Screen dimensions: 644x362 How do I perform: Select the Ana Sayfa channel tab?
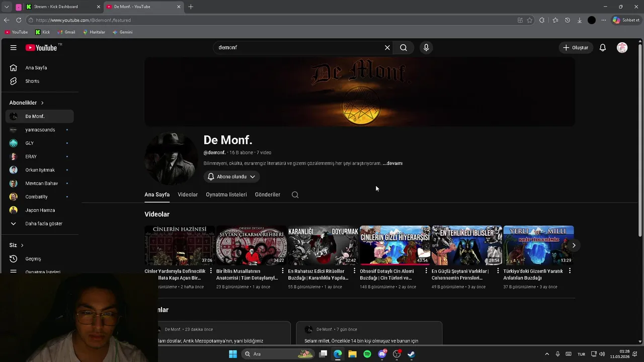(157, 195)
